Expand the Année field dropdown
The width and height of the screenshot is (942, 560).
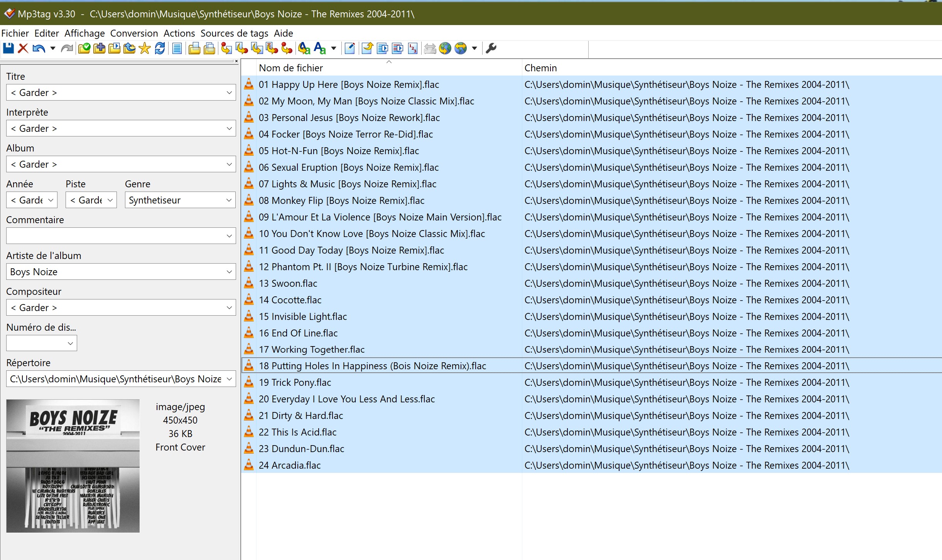51,200
